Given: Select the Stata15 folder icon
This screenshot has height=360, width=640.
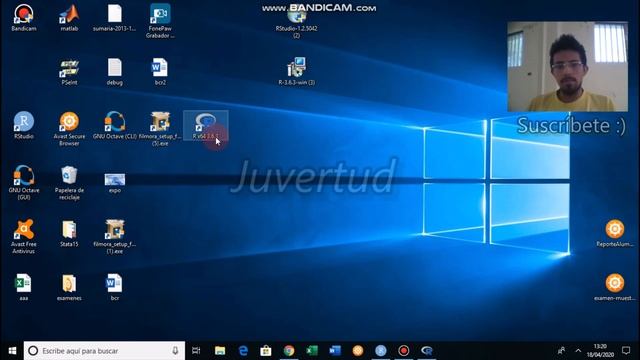Looking at the screenshot, I should click(x=69, y=233).
